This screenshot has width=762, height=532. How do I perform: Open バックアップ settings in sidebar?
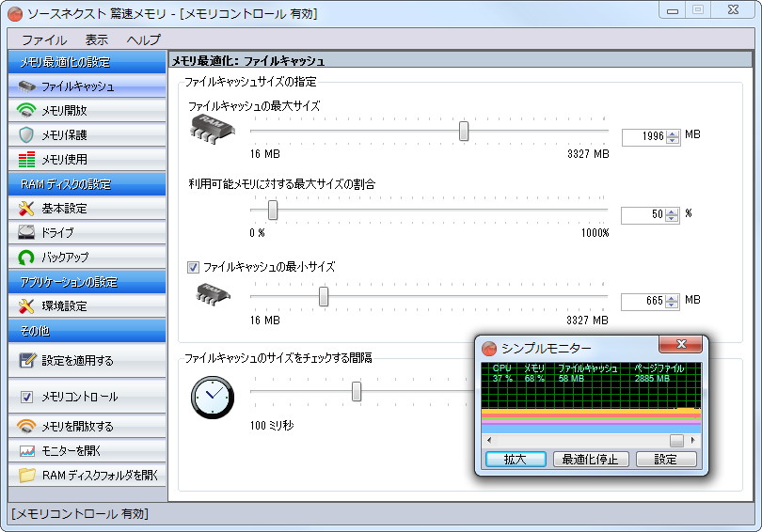tap(87, 258)
